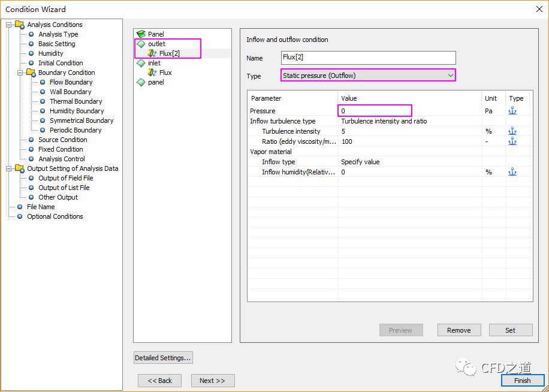Click the bullet icon beside Optional Conditions
This screenshot has height=392, width=549.
click(20, 216)
